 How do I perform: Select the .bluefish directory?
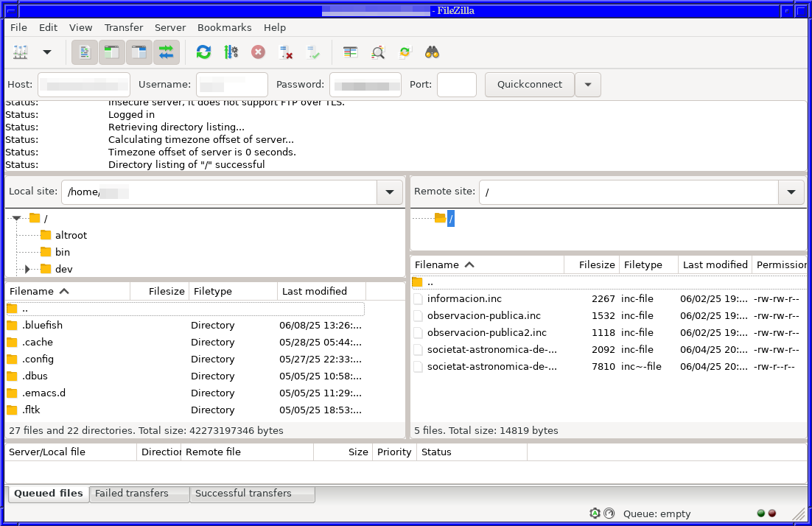pos(186,325)
